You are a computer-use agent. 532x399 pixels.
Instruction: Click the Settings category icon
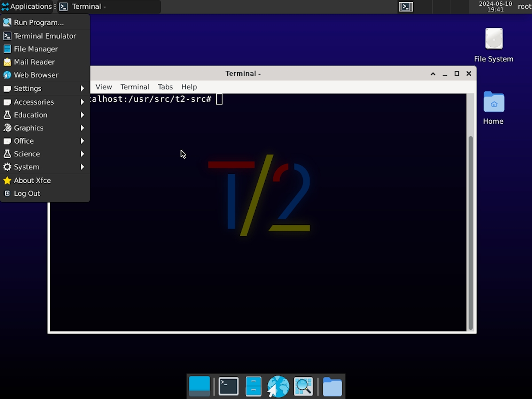tap(7, 89)
